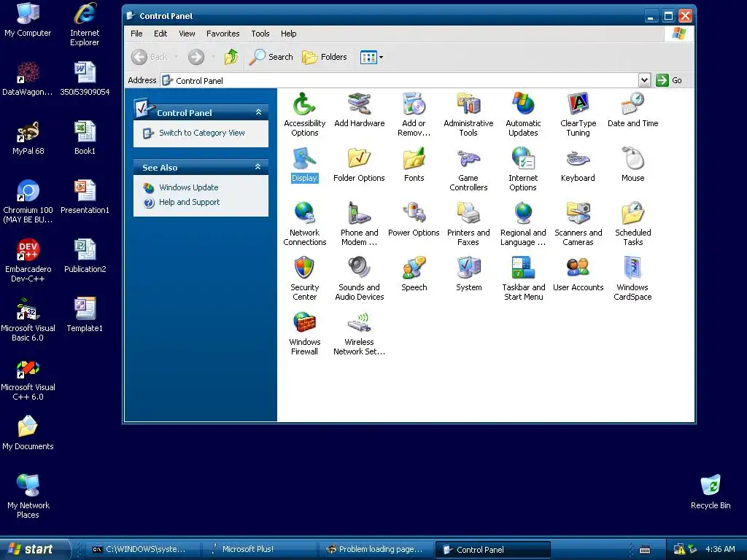This screenshot has width=747, height=560.
Task: Open Windows Firewall icon
Action: 304,333
